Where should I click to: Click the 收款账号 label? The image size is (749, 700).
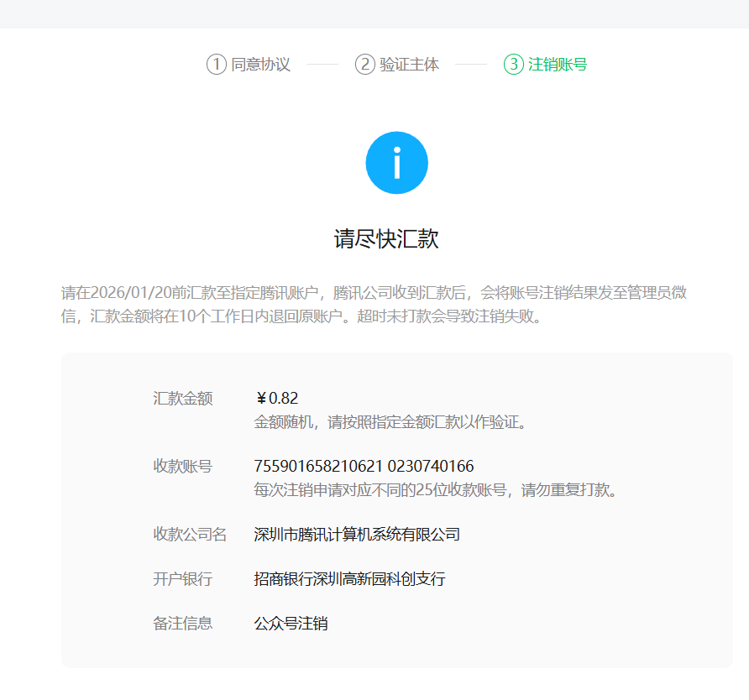(182, 466)
